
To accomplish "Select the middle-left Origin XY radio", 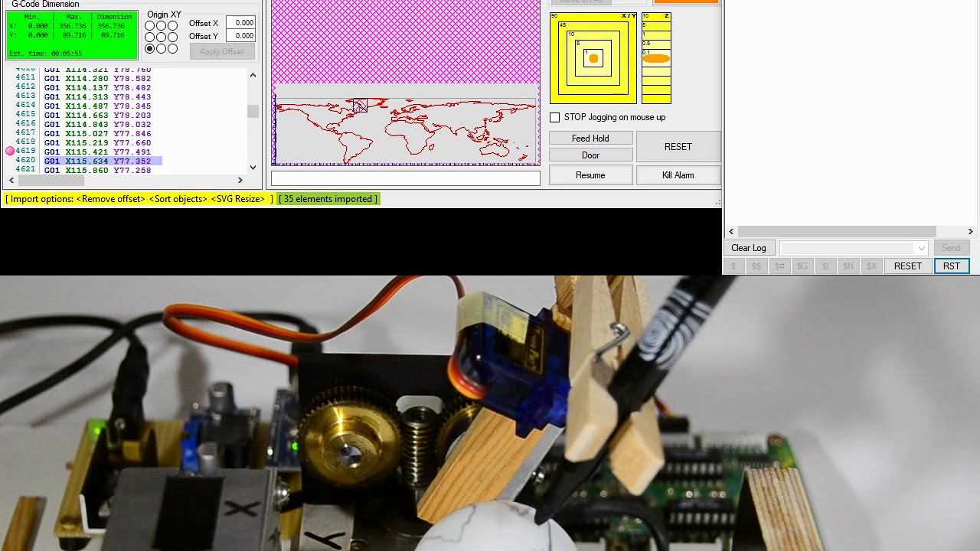I will coord(150,37).
